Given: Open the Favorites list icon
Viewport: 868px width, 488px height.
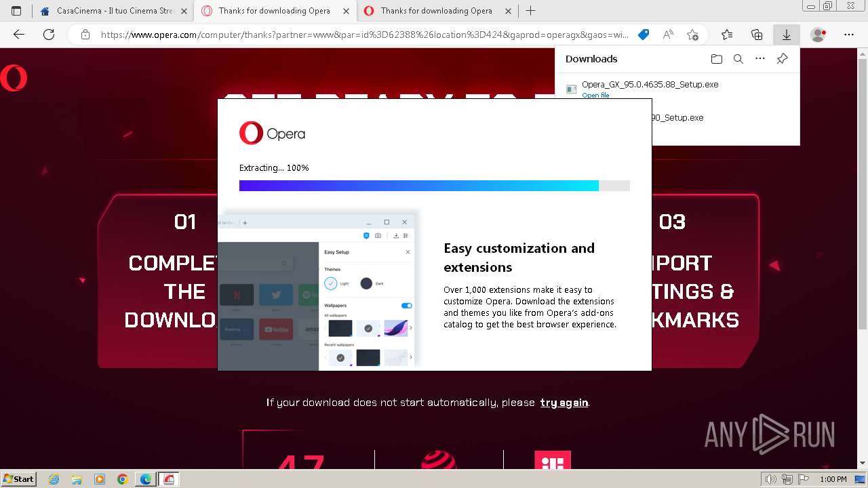Looking at the screenshot, I should [x=727, y=35].
